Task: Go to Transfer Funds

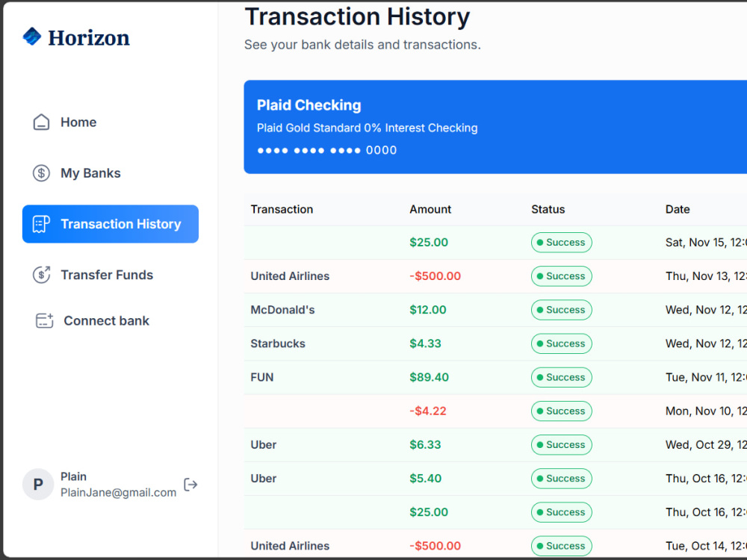Action: [x=111, y=275]
